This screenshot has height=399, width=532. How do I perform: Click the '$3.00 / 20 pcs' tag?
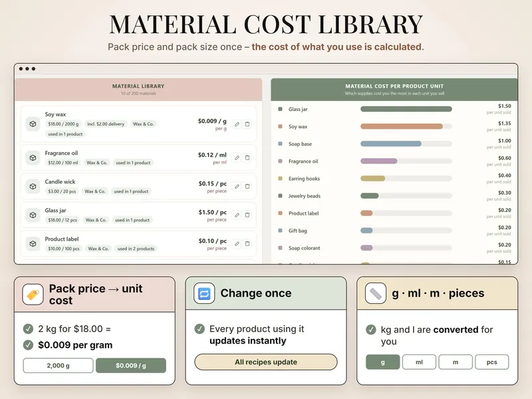click(62, 192)
